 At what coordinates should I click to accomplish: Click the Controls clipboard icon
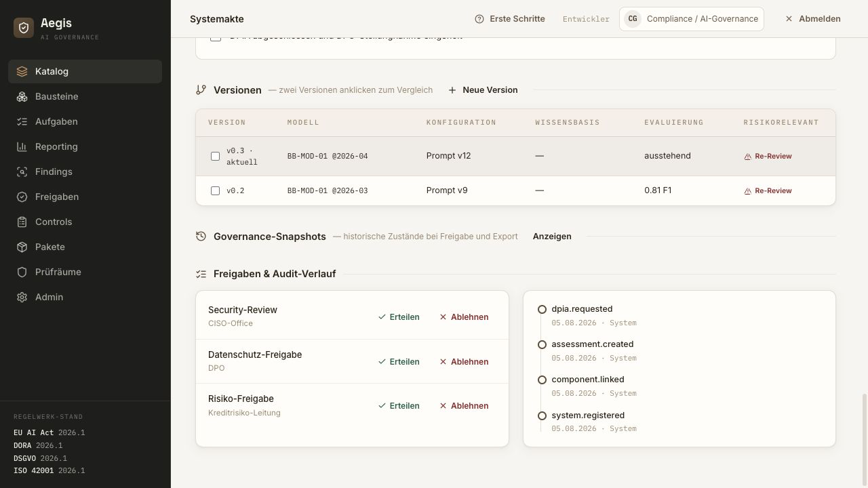(x=22, y=222)
